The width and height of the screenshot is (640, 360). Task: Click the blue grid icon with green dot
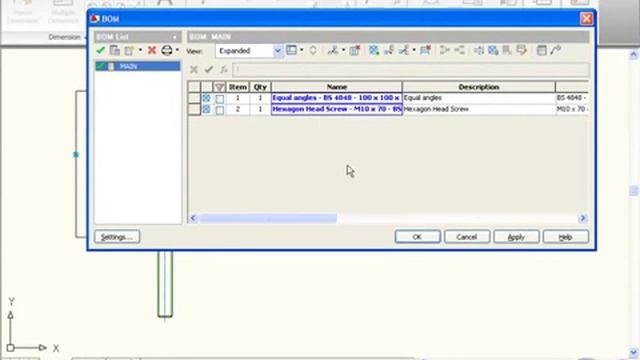[x=374, y=50]
